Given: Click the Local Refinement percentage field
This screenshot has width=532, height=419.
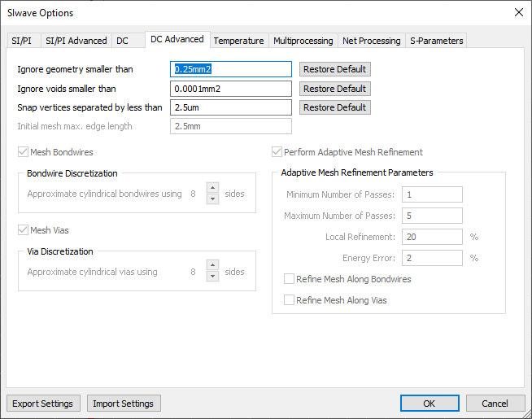Looking at the screenshot, I should (x=432, y=237).
